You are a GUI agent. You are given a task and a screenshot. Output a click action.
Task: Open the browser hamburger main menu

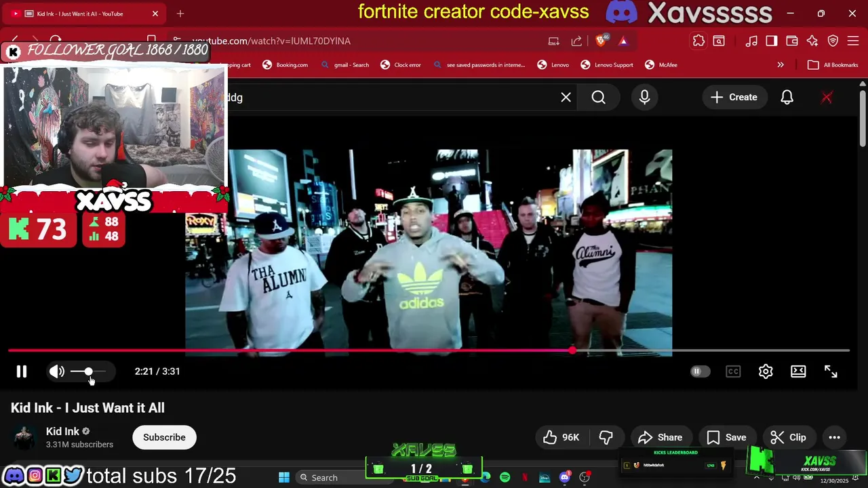pos(853,41)
